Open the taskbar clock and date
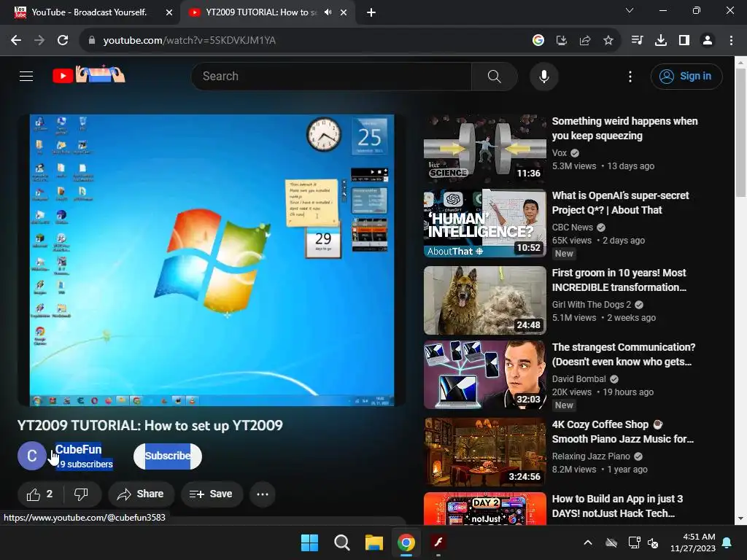Screen dimensions: 747x560 (x=693, y=542)
